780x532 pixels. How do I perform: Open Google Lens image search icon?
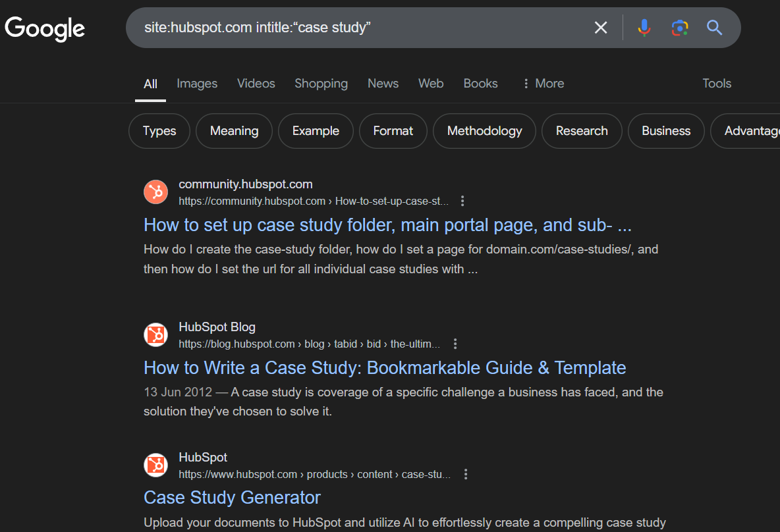[679, 28]
